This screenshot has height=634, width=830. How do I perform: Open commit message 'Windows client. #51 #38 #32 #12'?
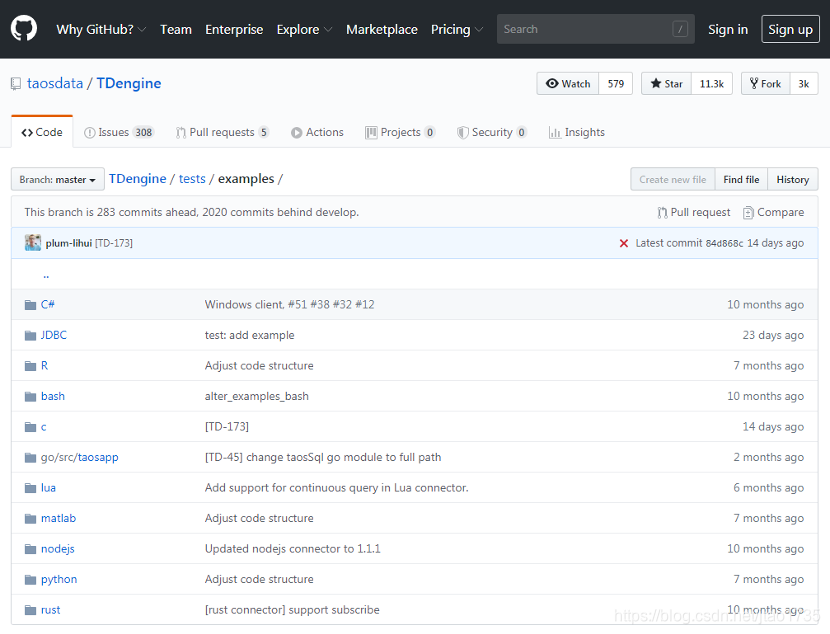(290, 305)
